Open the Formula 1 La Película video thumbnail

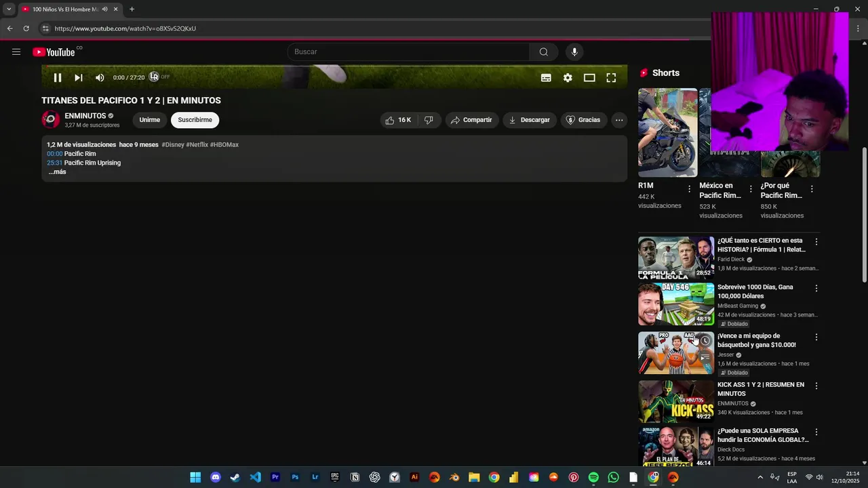(676, 258)
